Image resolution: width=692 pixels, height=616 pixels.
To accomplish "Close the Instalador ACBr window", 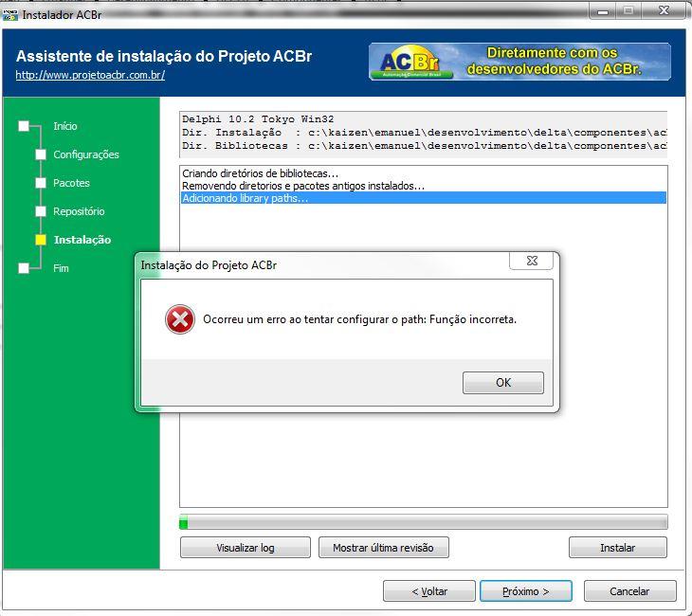I will pyautogui.click(x=664, y=11).
